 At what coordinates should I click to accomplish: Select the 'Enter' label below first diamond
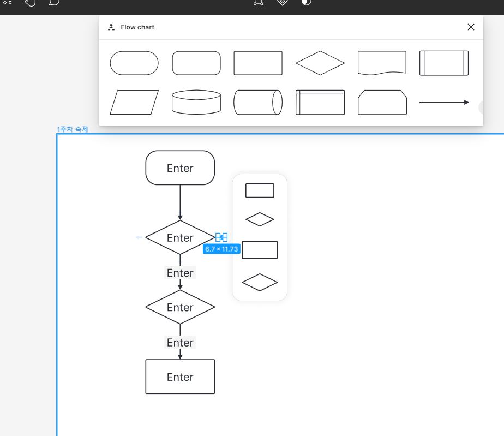[180, 273]
